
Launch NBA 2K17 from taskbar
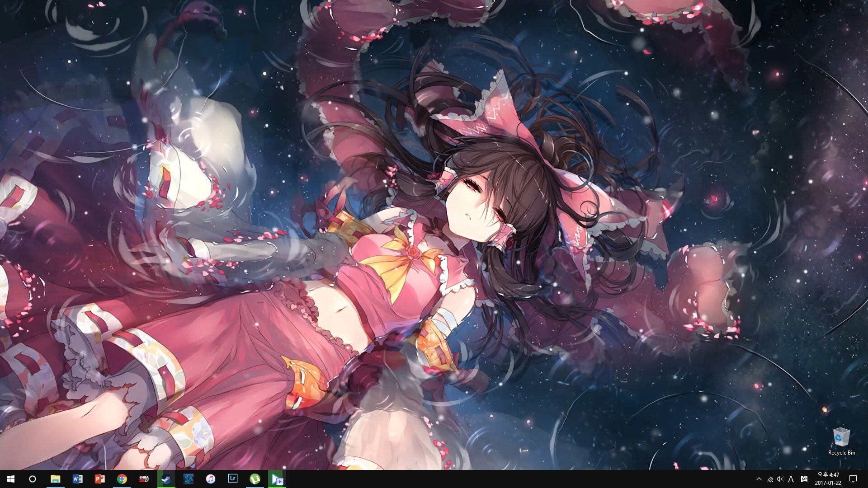(x=144, y=479)
